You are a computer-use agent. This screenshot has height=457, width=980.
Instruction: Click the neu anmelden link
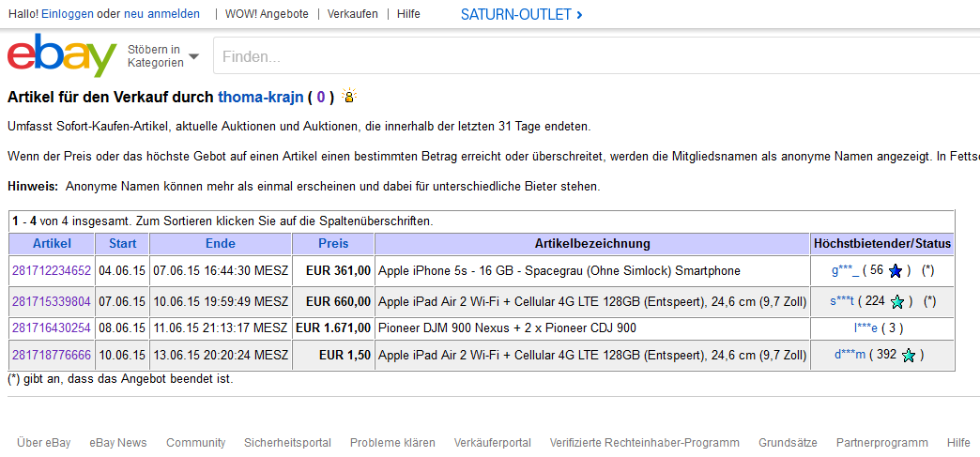161,14
